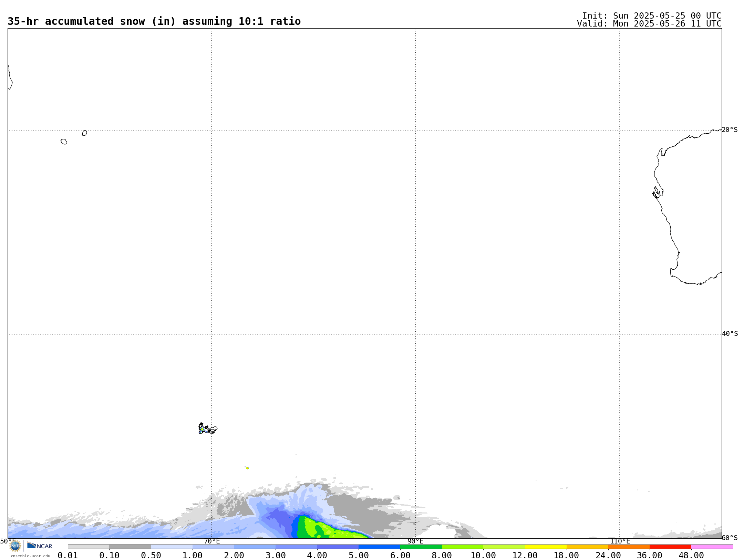Click the red 36.00 color swatch

coord(670,547)
